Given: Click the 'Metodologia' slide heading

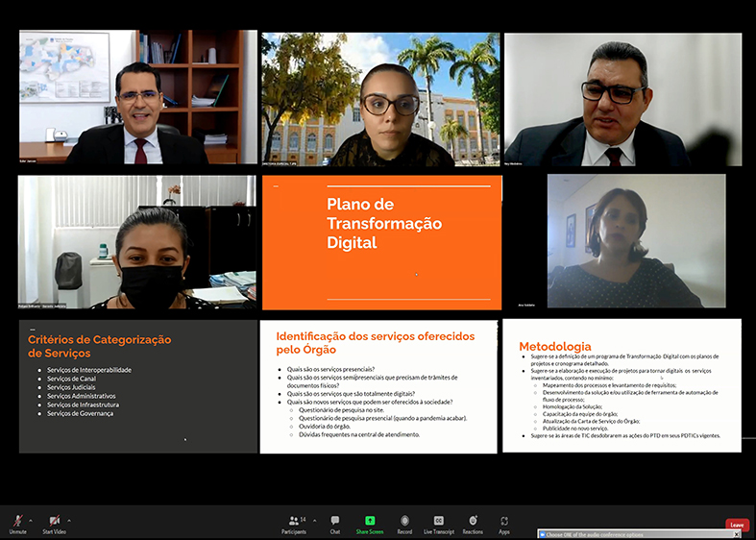Looking at the screenshot, I should point(555,346).
